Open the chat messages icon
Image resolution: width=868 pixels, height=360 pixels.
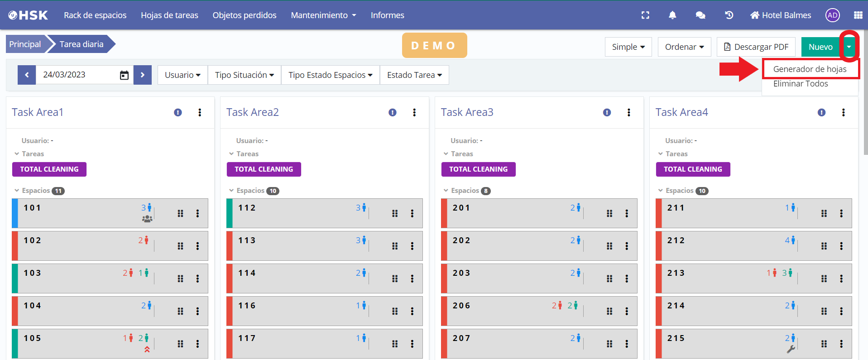700,15
